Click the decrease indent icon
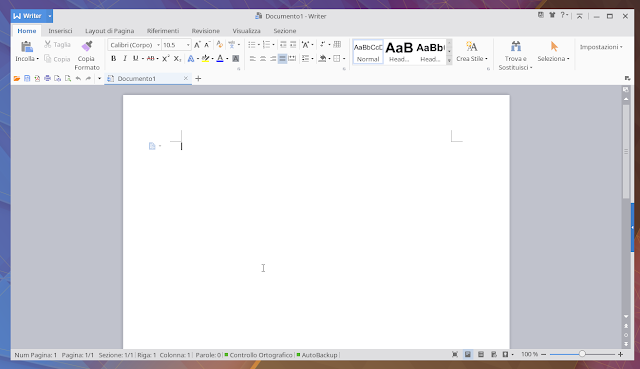The image size is (640, 369). point(283,44)
